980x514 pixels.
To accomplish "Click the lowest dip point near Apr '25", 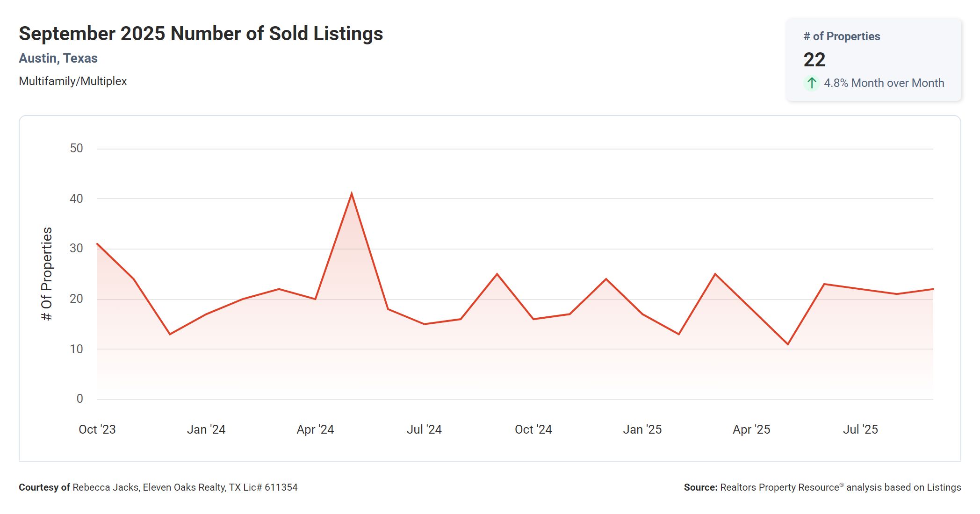I will click(788, 344).
